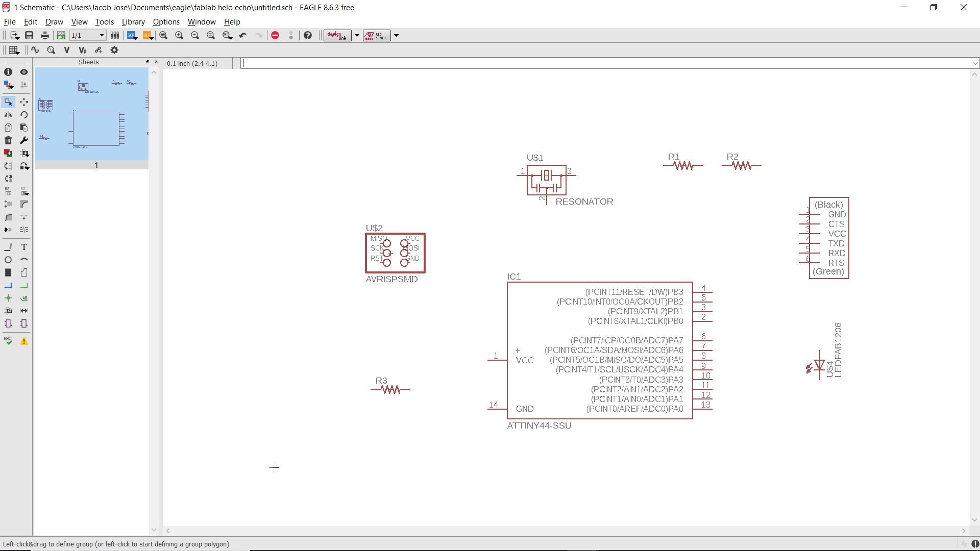This screenshot has width=980, height=551.
Task: Toggle the Group selection tool
Action: tap(8, 102)
